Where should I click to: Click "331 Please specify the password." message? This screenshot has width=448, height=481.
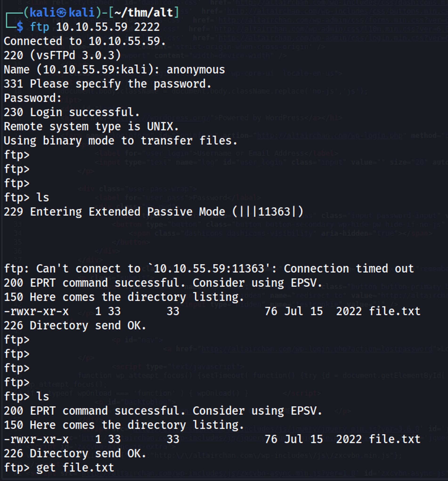point(107,84)
